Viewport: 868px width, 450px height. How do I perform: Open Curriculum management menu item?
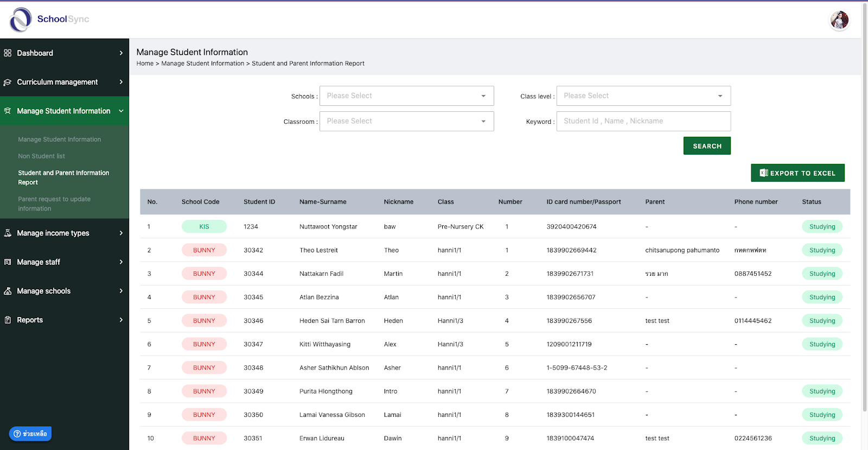[65, 82]
